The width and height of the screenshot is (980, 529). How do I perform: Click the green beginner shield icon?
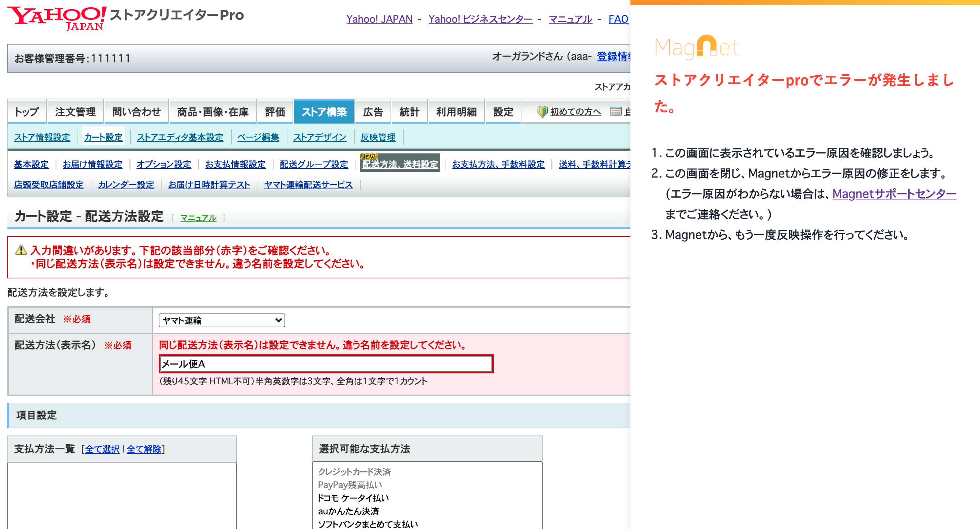click(x=542, y=111)
